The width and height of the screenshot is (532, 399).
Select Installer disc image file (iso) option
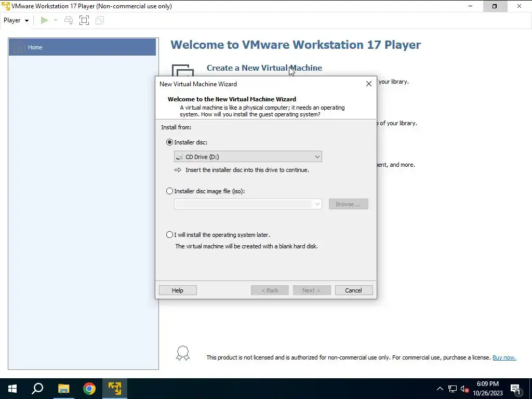169,191
